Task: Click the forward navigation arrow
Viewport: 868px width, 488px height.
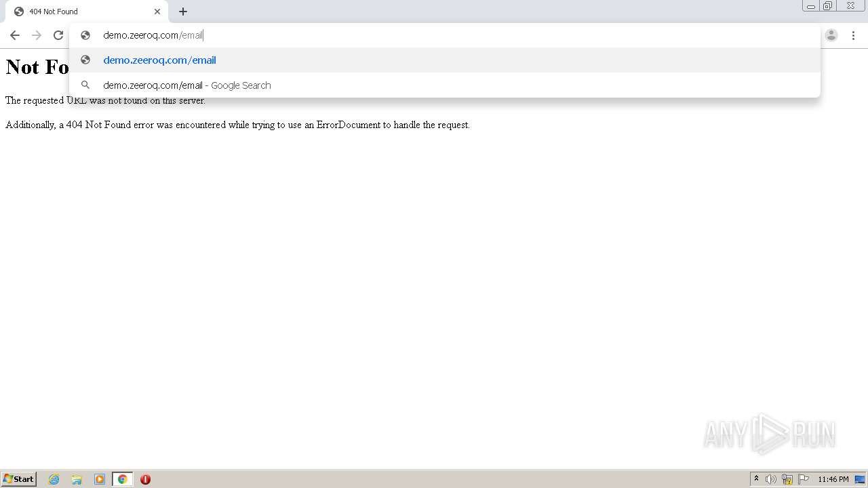Action: pyautogui.click(x=37, y=35)
